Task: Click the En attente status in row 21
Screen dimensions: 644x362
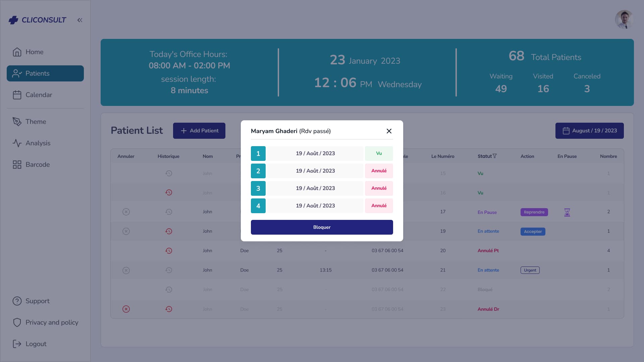Action: (488, 270)
